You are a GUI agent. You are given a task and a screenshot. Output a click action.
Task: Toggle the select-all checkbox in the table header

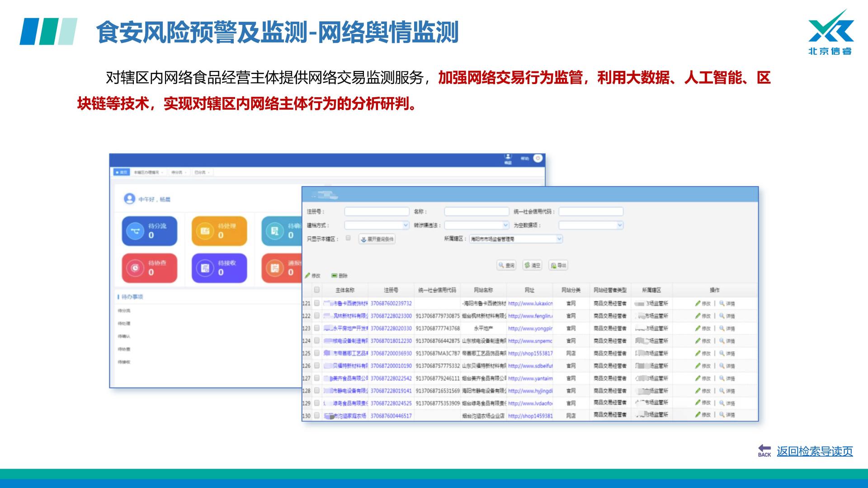click(x=317, y=290)
